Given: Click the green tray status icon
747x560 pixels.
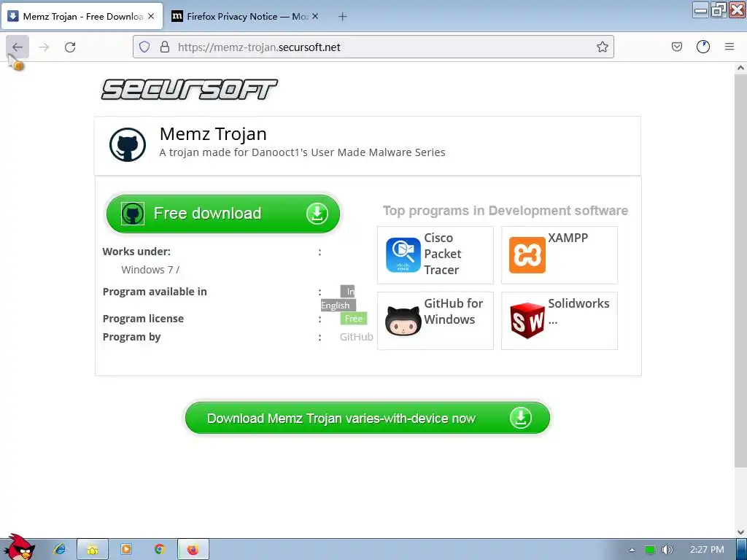Looking at the screenshot, I should coord(650,550).
